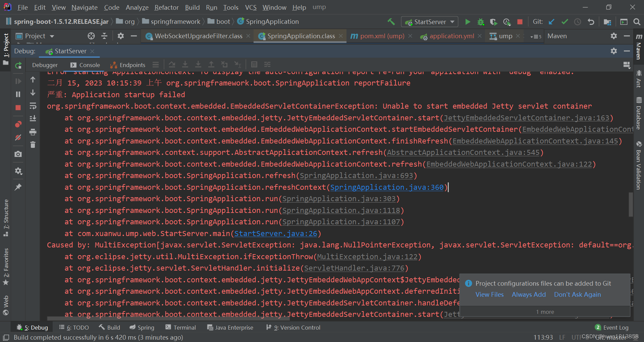
Task: Toggle mute breakpoints icon
Action: coord(18,137)
